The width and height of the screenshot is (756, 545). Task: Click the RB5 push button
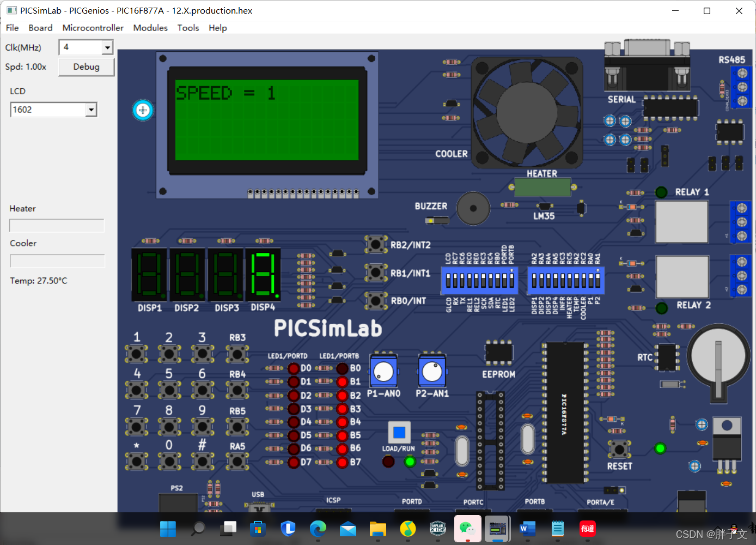point(237,426)
